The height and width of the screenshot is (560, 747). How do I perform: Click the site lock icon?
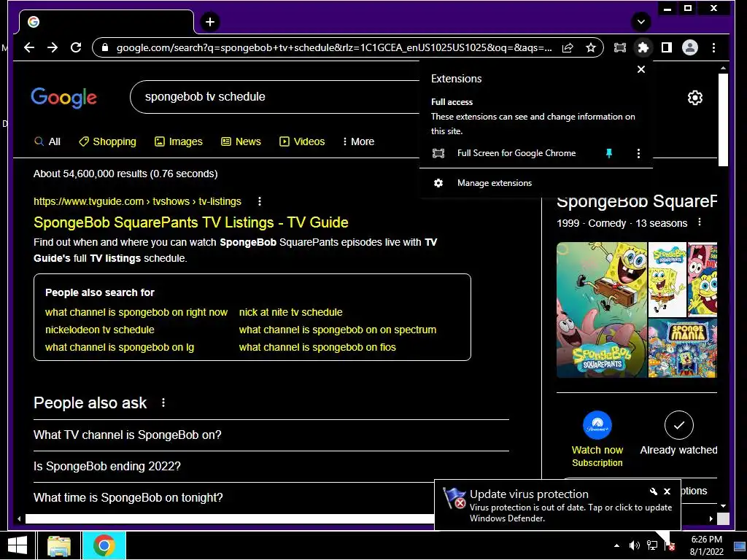pyautogui.click(x=105, y=47)
